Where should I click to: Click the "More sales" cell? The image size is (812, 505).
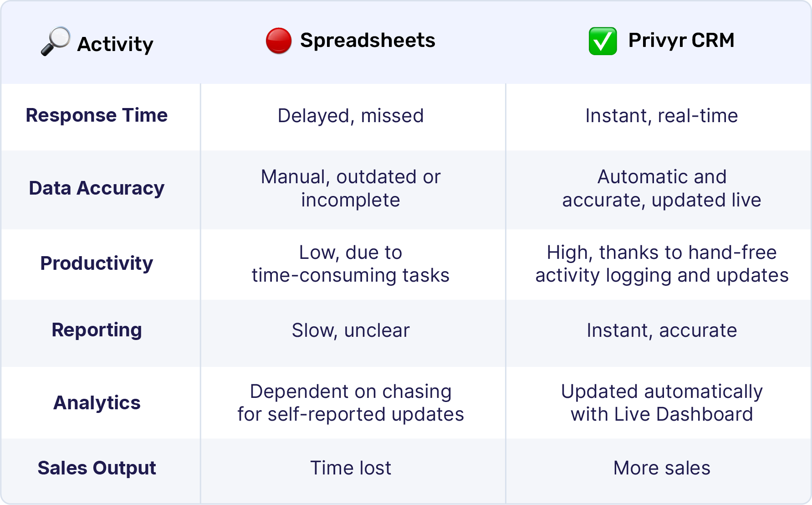click(661, 468)
